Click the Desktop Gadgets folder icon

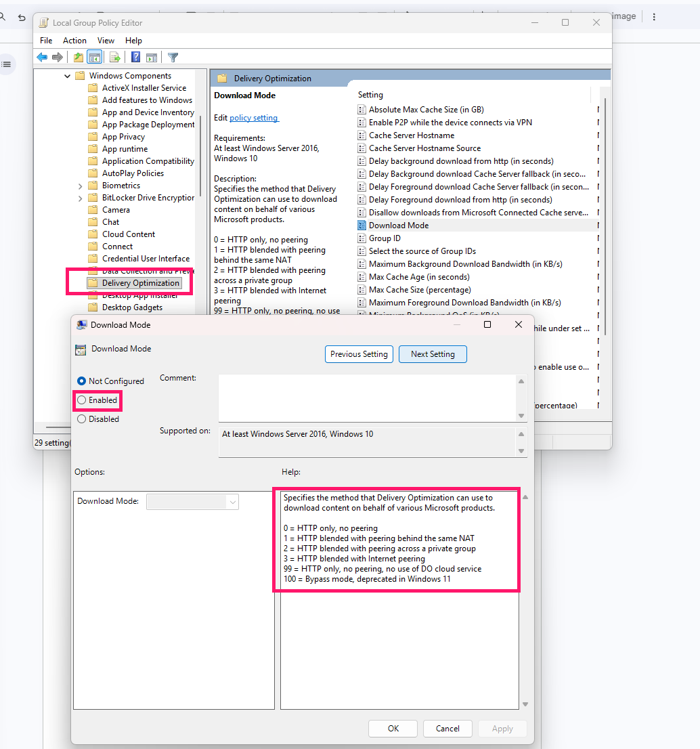93,307
